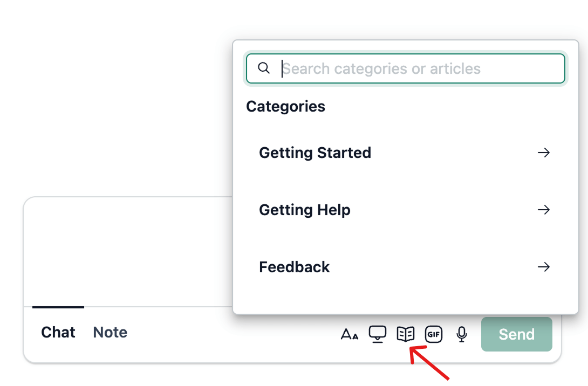Click the arrow beside Getting Help

pos(544,210)
